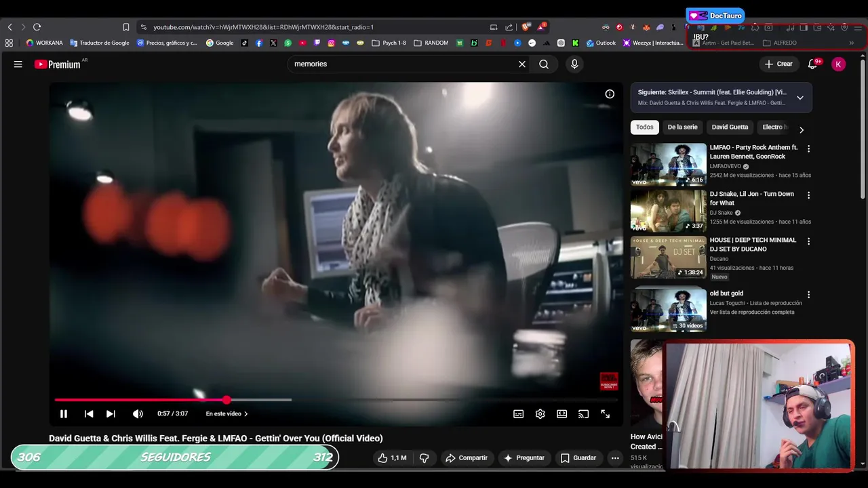Open Facebook bookmark icon
The image size is (868, 488).
coord(259,43)
